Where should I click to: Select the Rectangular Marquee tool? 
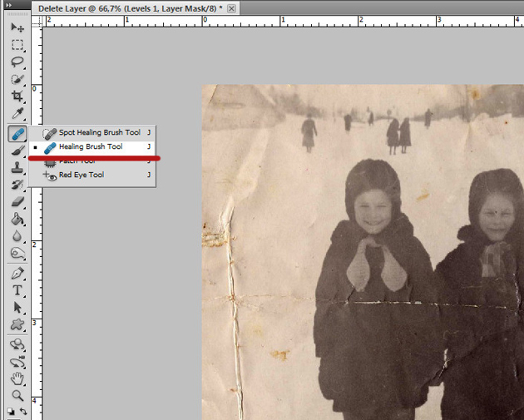[x=17, y=45]
